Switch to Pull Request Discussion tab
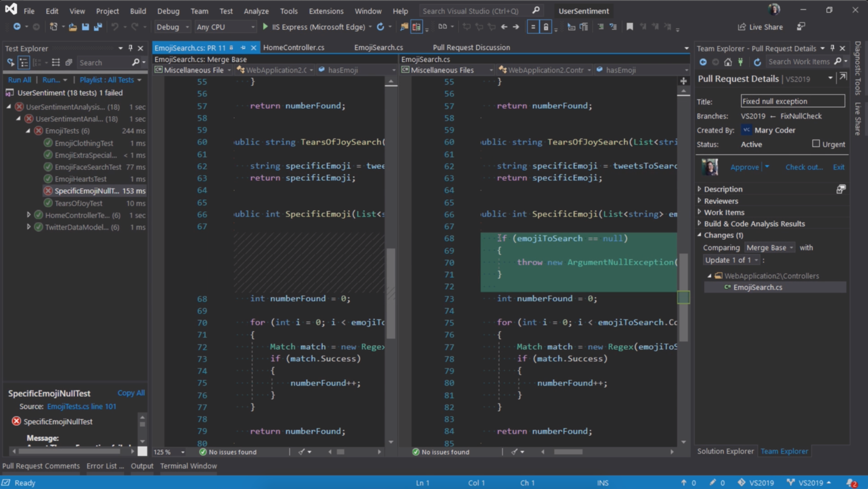The width and height of the screenshot is (868, 489). tap(470, 47)
